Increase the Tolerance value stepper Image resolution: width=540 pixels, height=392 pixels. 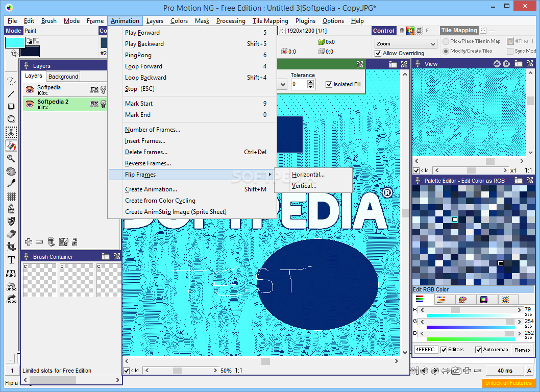[x=311, y=82]
